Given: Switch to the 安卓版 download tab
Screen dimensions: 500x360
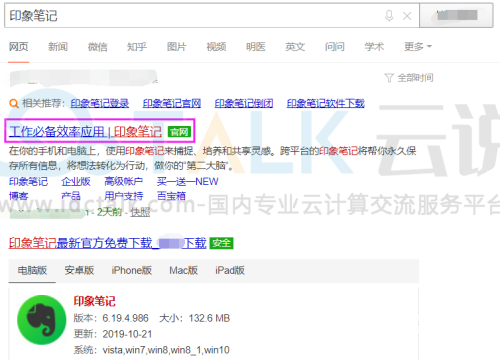Looking at the screenshot, I should [x=79, y=270].
